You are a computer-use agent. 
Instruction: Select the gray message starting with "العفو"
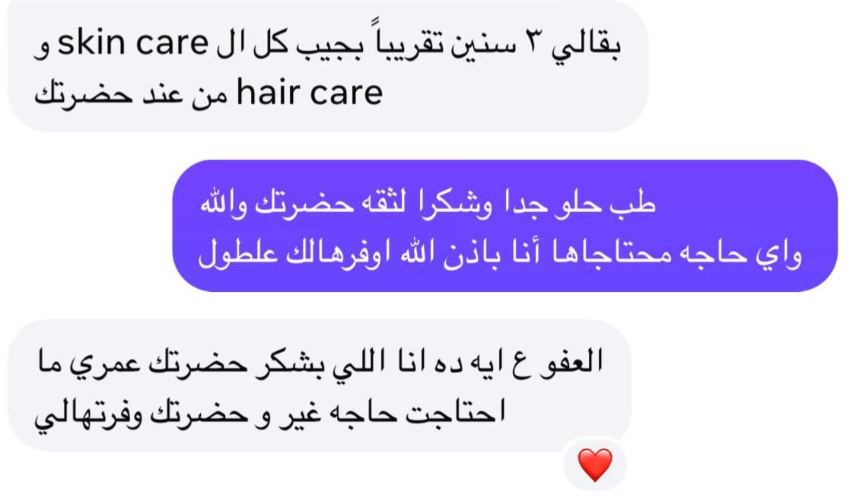click(320, 385)
